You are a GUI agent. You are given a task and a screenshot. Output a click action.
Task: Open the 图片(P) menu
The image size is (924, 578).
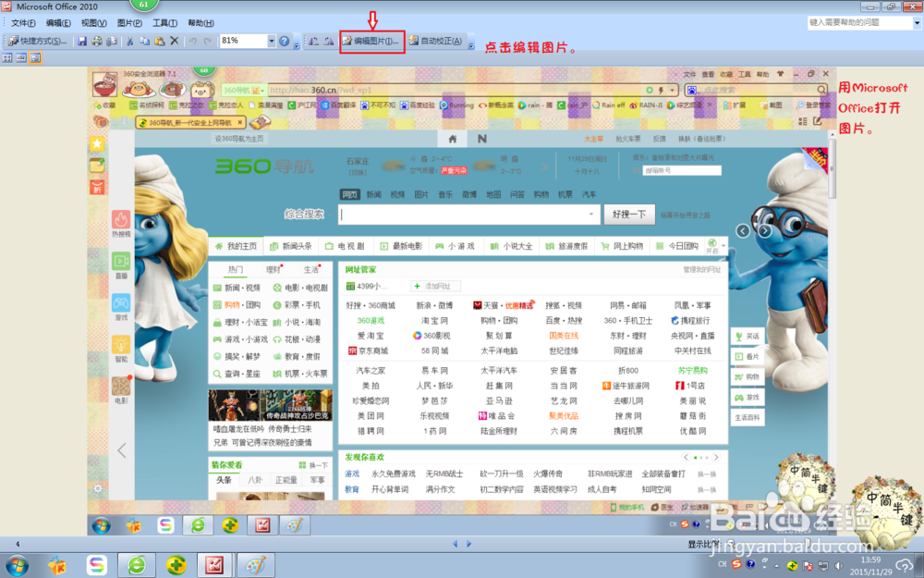129,23
